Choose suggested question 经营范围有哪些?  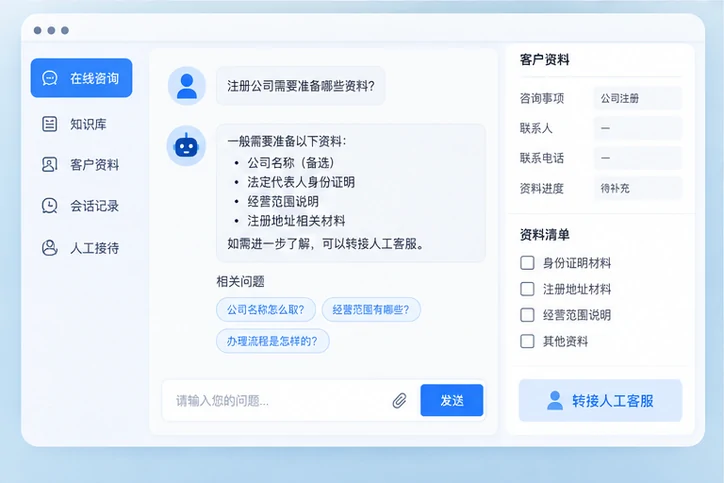[x=371, y=309]
